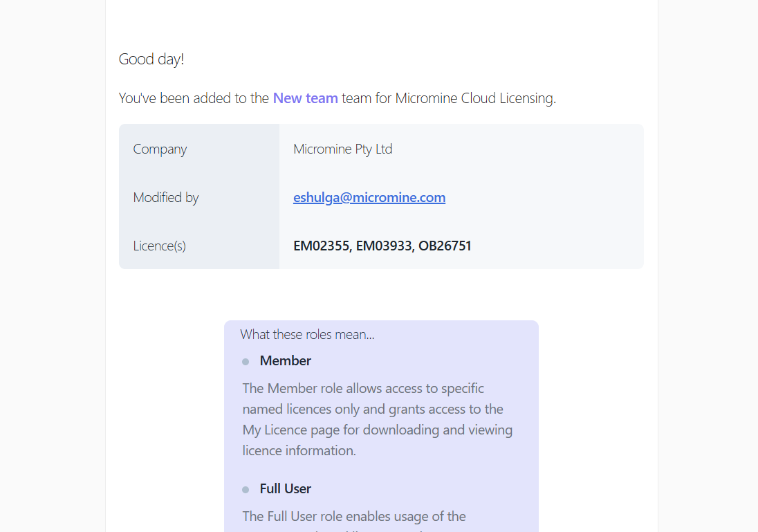Select the bold "Member" role heading
The width and height of the screenshot is (758, 532).
[x=286, y=361]
